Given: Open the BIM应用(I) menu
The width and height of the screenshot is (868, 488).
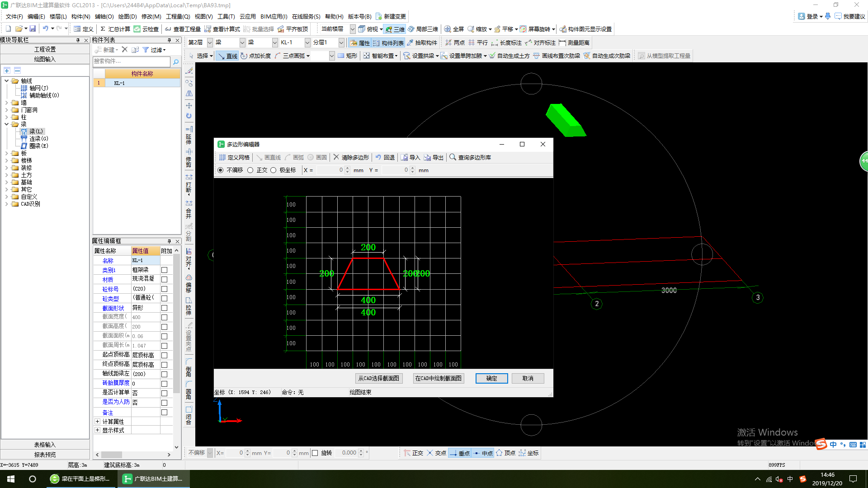Looking at the screenshot, I should click(x=274, y=16).
